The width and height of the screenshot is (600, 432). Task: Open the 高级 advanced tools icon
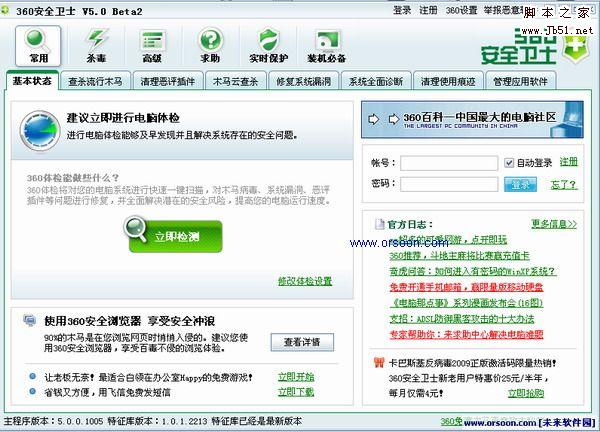tap(152, 45)
